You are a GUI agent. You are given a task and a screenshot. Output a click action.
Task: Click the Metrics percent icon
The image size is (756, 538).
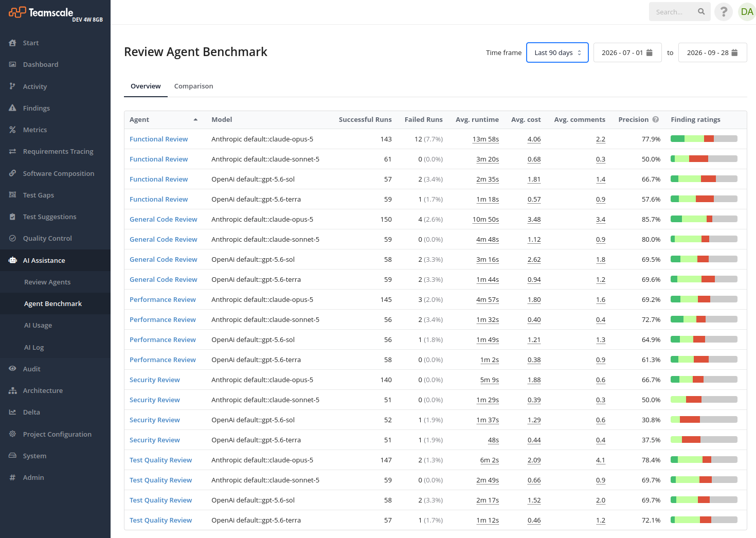pyautogui.click(x=12, y=130)
